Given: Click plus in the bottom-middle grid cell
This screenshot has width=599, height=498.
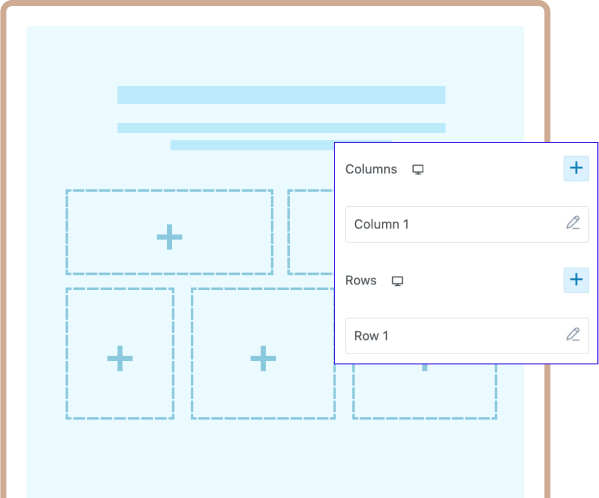Looking at the screenshot, I should click(x=263, y=358).
